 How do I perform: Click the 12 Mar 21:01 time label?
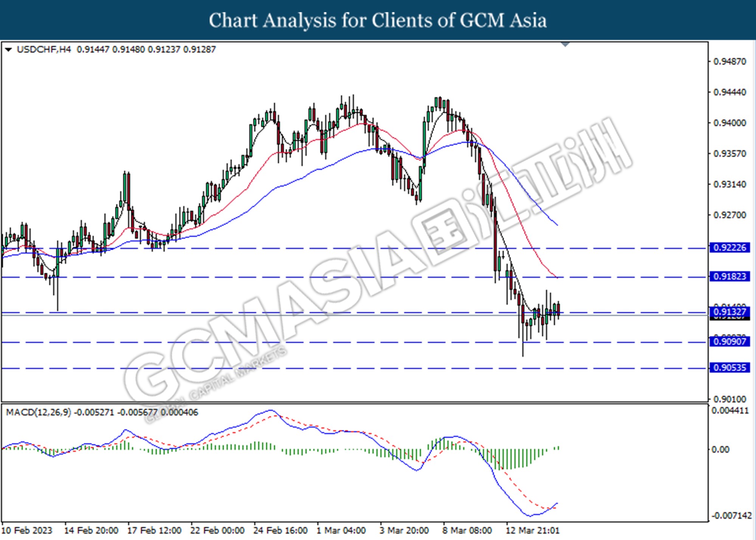click(x=533, y=531)
